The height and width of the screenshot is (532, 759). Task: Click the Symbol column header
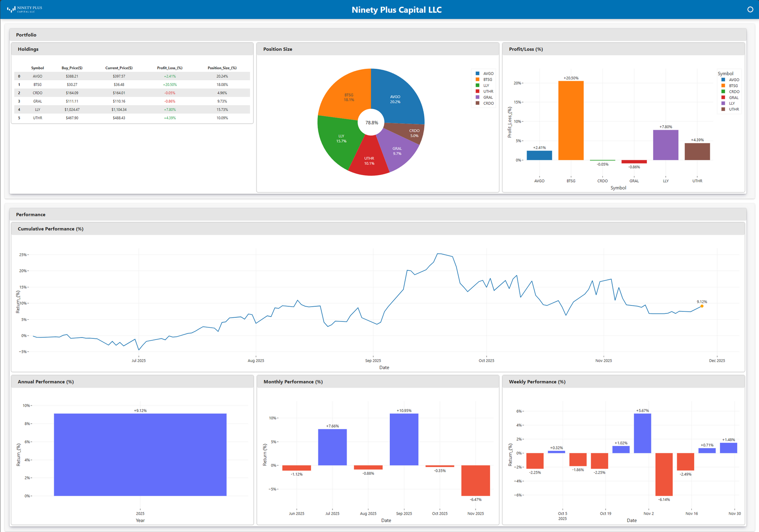(x=38, y=68)
